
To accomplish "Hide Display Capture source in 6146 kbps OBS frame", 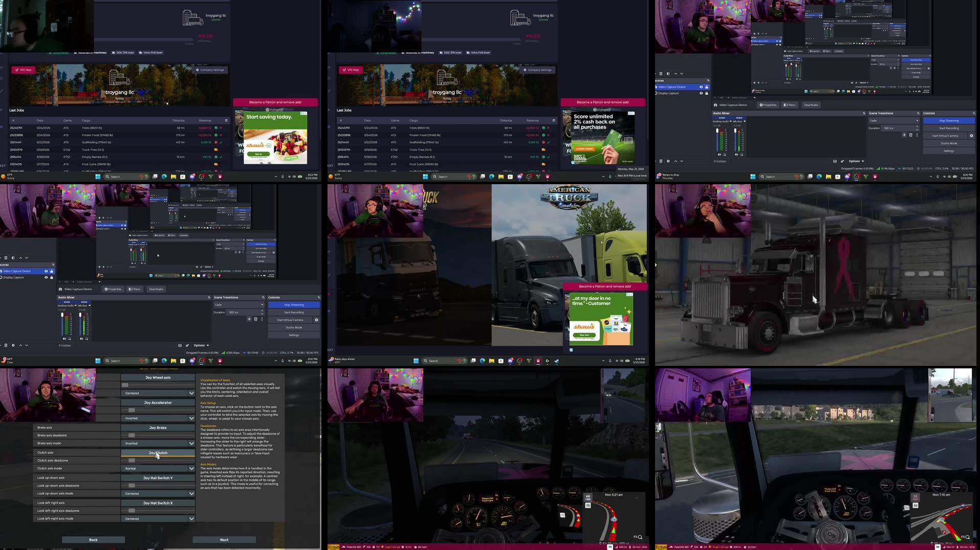I will (x=701, y=93).
